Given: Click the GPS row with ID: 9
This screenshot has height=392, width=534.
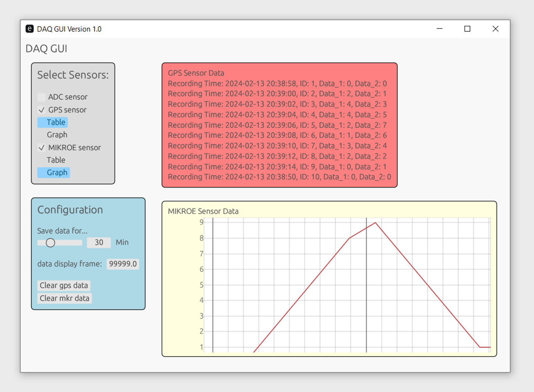Looking at the screenshot, I should pyautogui.click(x=277, y=166).
